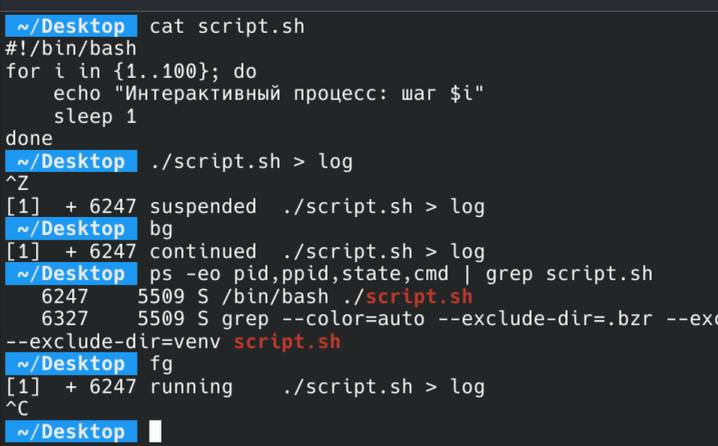Click the echo line with Russian text
Viewport: 718px width, 446px height.
point(269,94)
